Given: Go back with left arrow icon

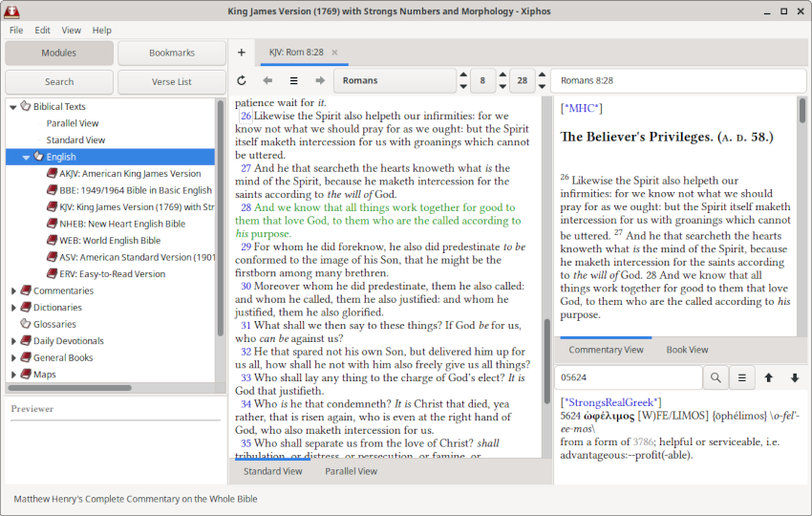Looking at the screenshot, I should pyautogui.click(x=267, y=80).
